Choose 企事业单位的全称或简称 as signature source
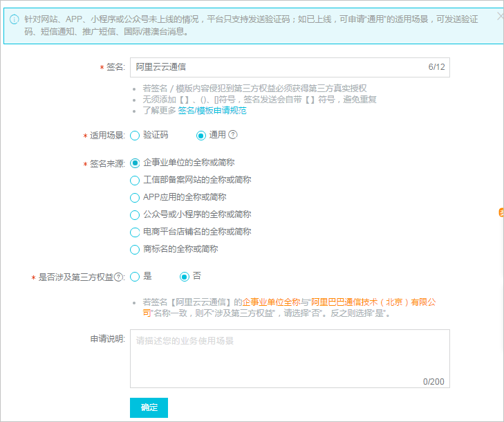This screenshot has width=504, height=422. 135,163
